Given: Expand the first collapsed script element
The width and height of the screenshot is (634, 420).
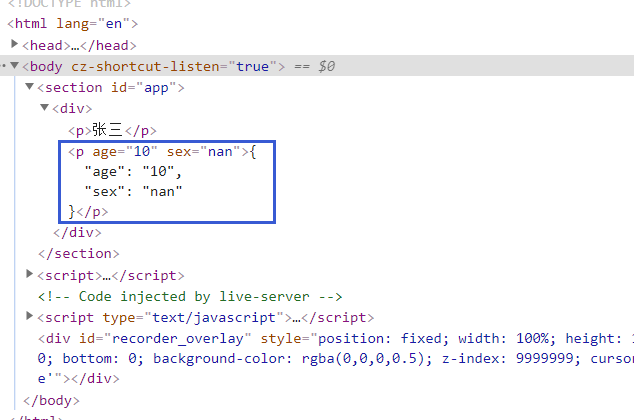Looking at the screenshot, I should [29, 274].
